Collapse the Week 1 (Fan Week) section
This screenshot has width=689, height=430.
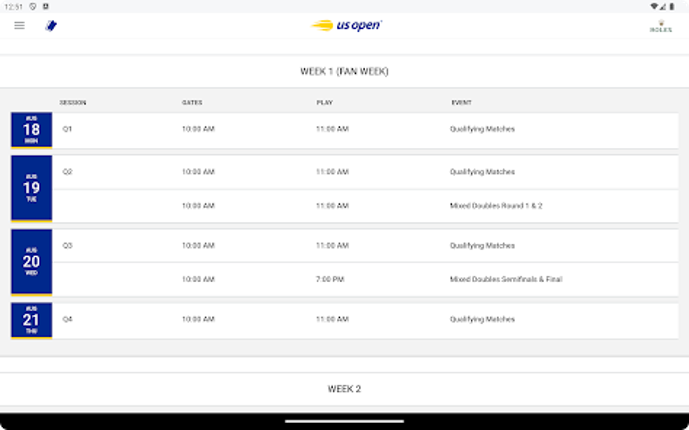[344, 72]
